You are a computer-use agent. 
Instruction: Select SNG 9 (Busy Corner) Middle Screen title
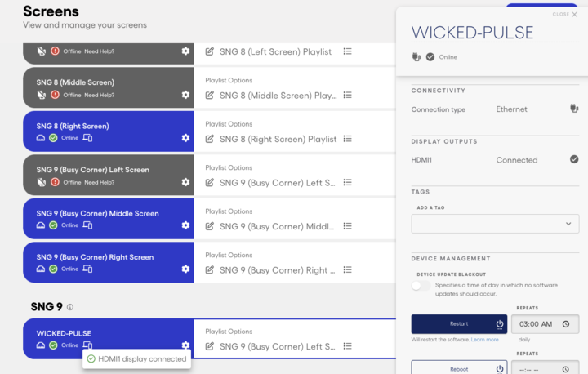pos(97,213)
